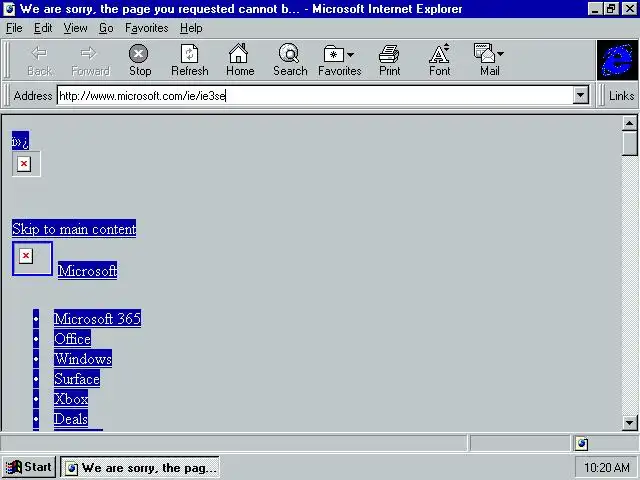The width and height of the screenshot is (640, 480).
Task: Open the Search toolbar button
Action: (290, 61)
